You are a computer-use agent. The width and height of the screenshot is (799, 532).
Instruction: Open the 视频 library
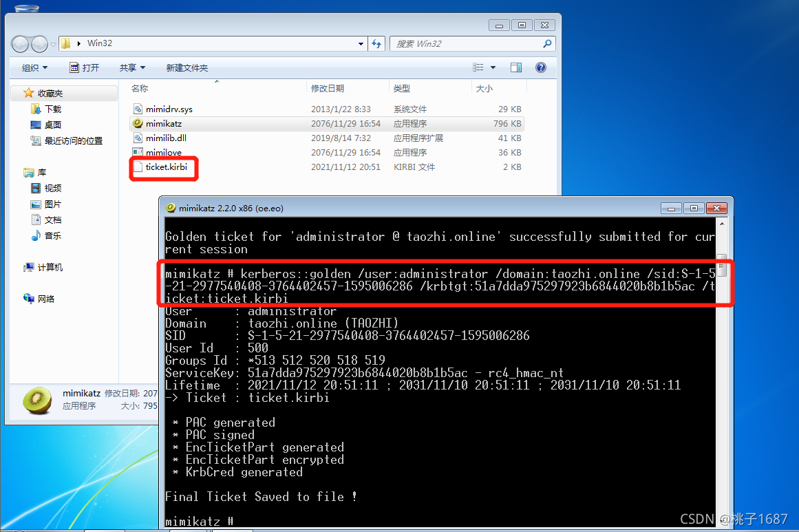(x=52, y=189)
